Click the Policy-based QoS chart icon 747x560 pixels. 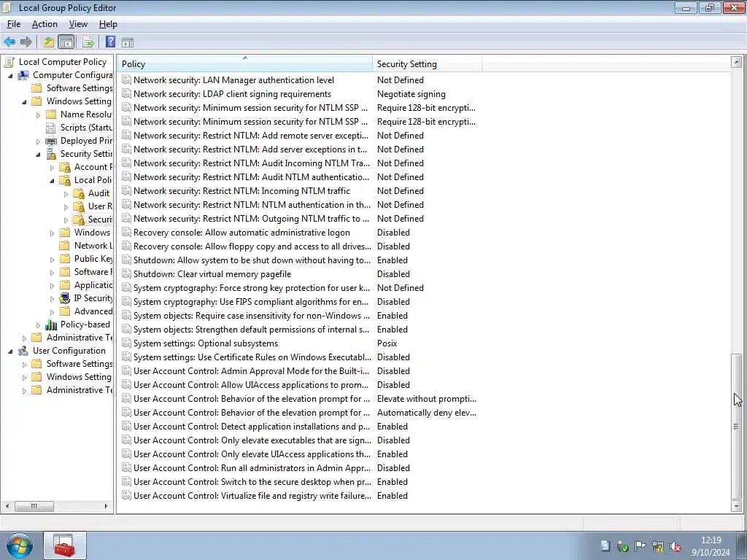tap(51, 324)
